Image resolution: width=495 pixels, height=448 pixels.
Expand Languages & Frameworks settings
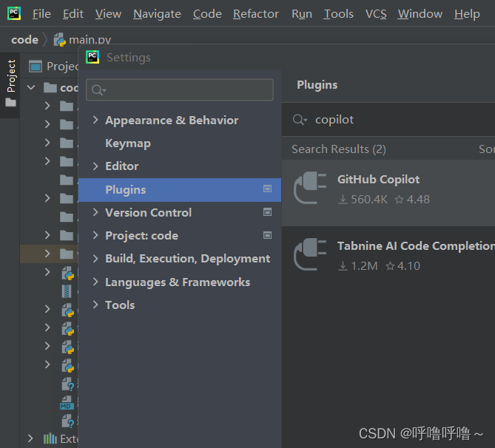coord(95,282)
